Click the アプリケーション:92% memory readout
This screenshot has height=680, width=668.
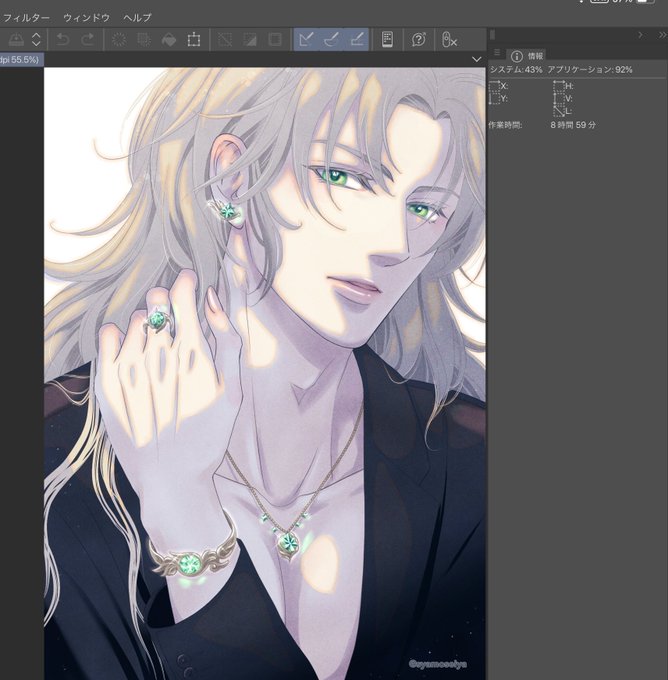tap(589, 70)
